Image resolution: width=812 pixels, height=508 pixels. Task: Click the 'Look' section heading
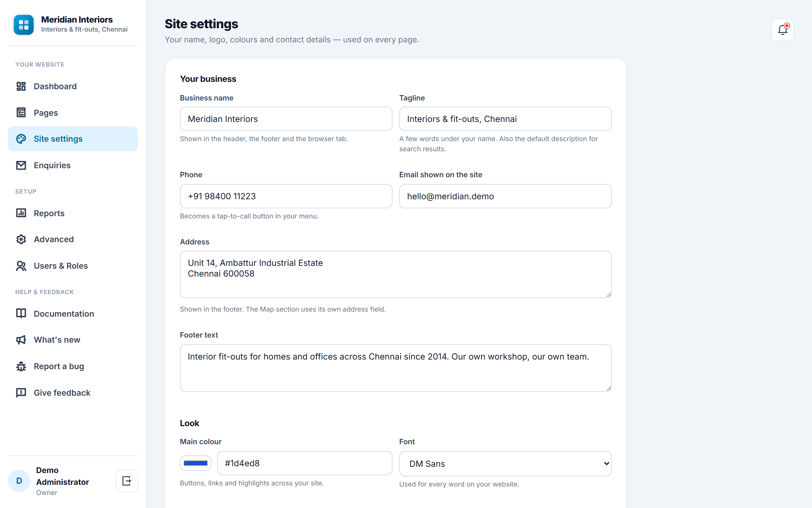(189, 423)
